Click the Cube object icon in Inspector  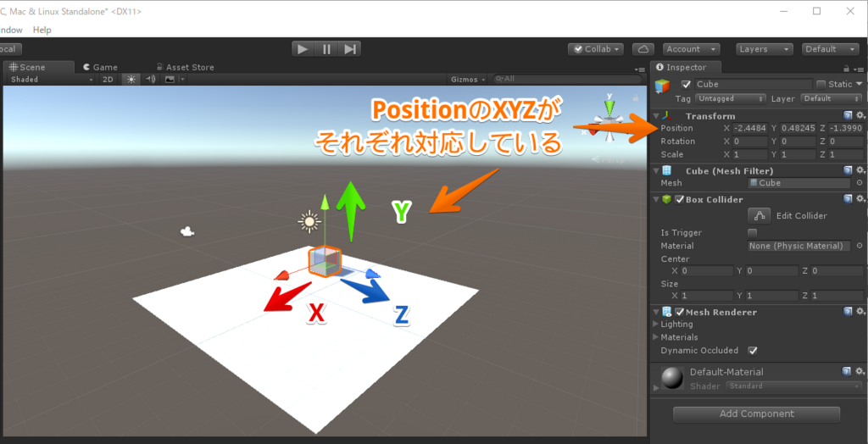pos(662,87)
